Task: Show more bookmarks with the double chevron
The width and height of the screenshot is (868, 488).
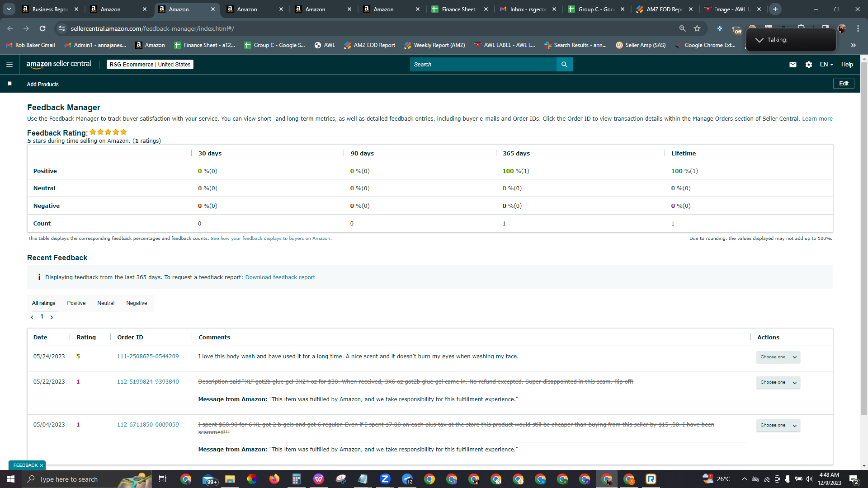Action: 854,45
